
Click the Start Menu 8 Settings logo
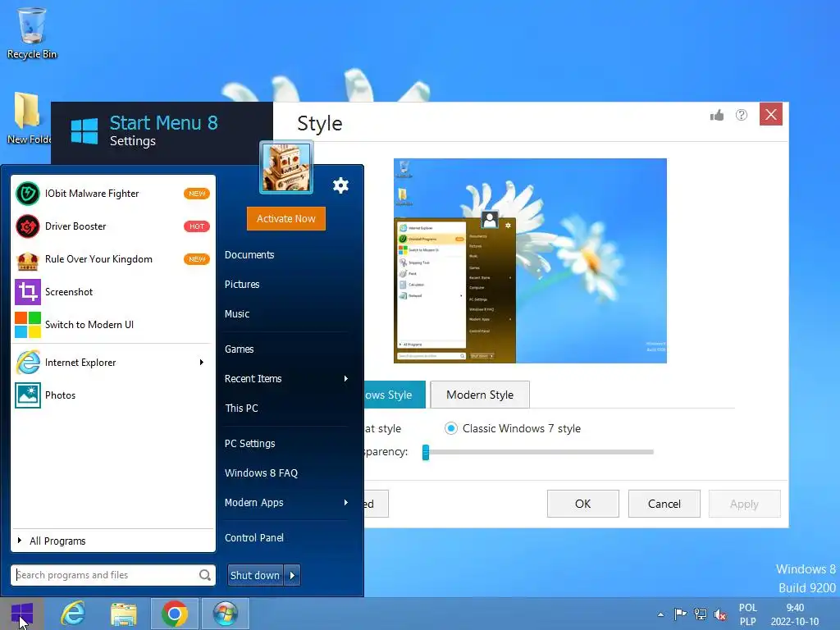point(84,131)
